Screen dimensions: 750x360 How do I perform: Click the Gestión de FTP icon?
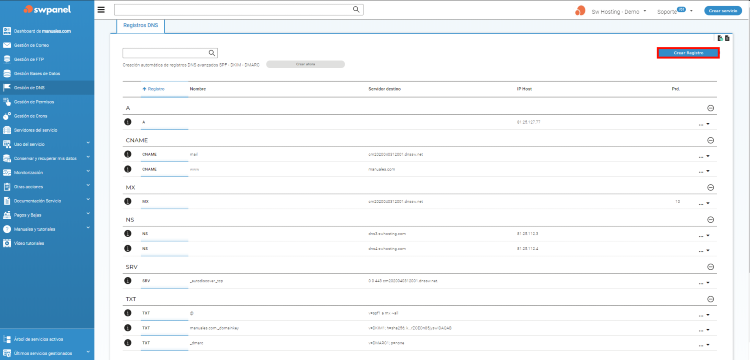point(7,59)
